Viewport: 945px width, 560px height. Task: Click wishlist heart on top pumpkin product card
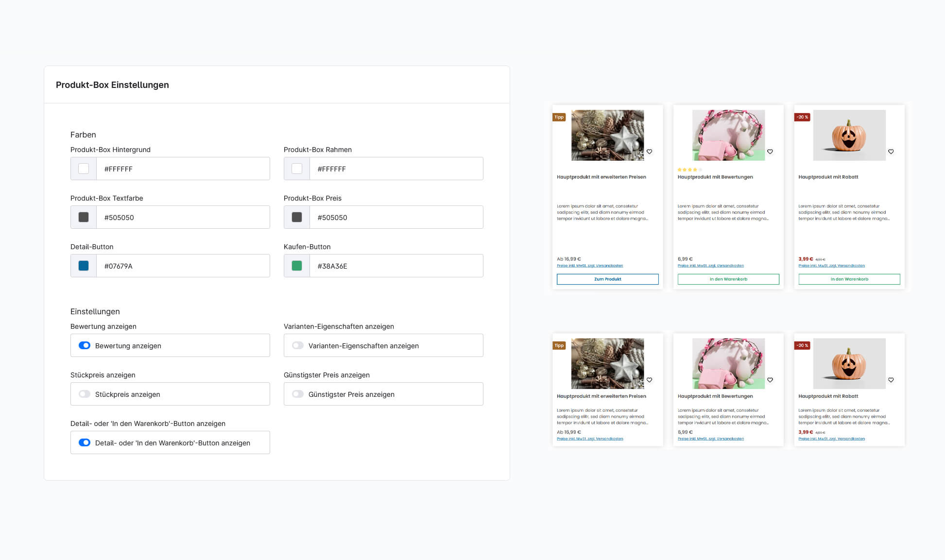pos(891,152)
